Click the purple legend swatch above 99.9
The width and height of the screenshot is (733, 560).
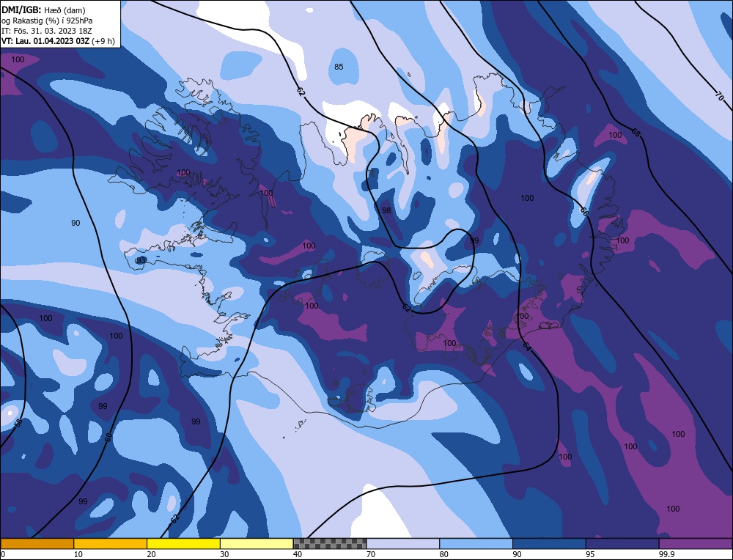(696, 543)
